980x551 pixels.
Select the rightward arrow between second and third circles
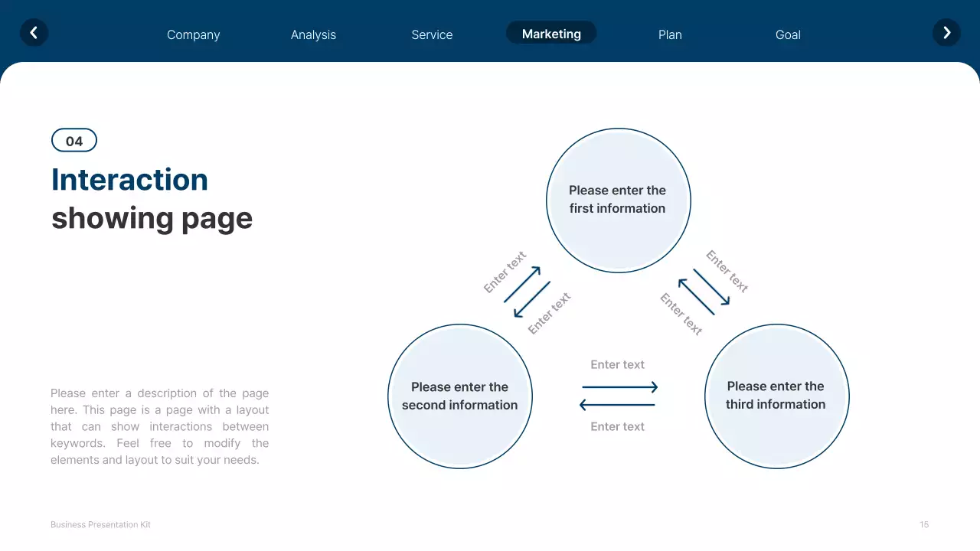(x=618, y=387)
